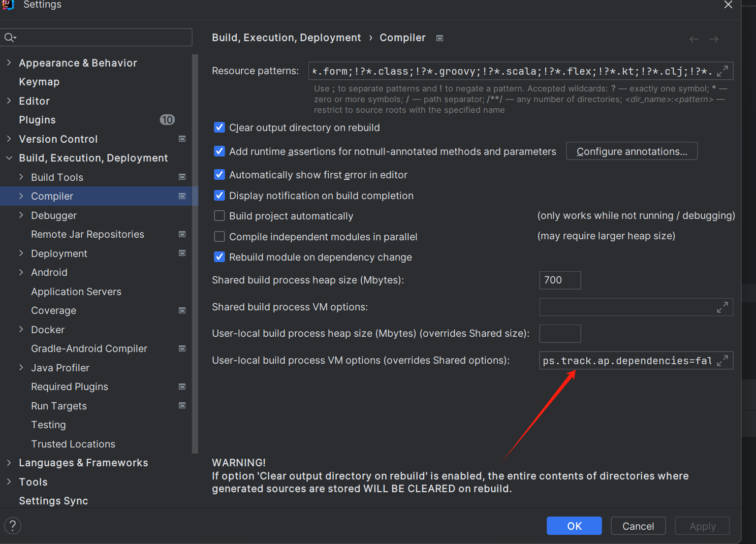Expand the Languages & Frameworks section
Viewport: 756px width, 544px height.
coord(9,463)
